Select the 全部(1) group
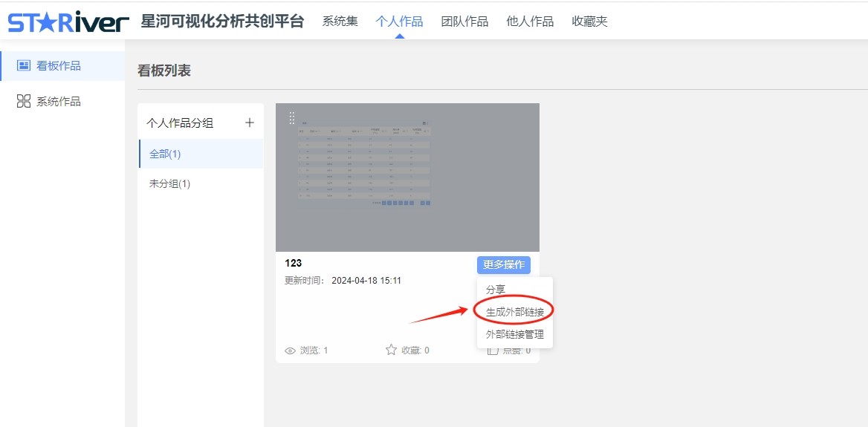 pyautogui.click(x=165, y=154)
